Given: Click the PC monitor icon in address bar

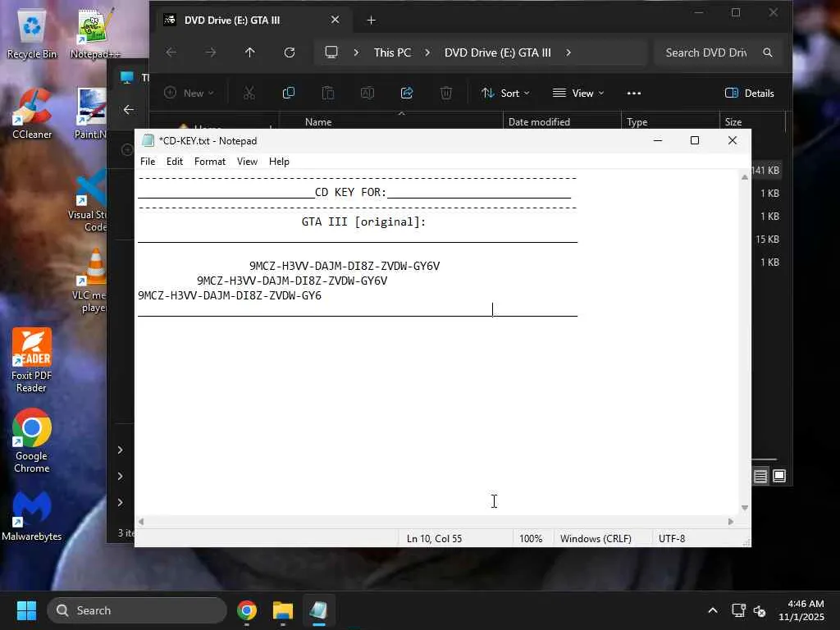Looking at the screenshot, I should click(331, 52).
